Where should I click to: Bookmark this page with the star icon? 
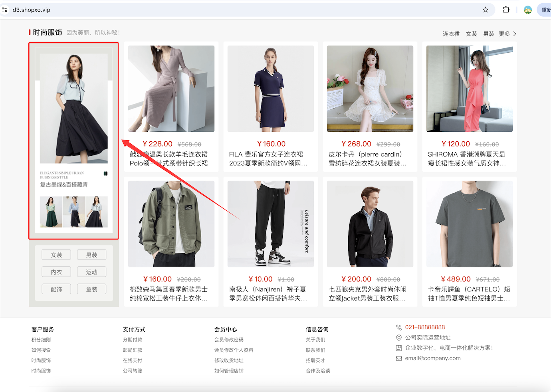click(486, 10)
